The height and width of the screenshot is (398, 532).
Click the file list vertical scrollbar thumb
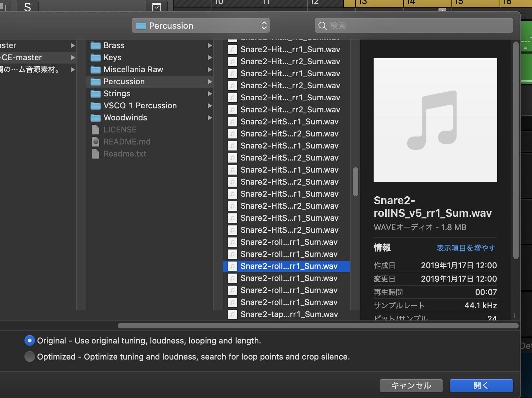click(x=356, y=182)
